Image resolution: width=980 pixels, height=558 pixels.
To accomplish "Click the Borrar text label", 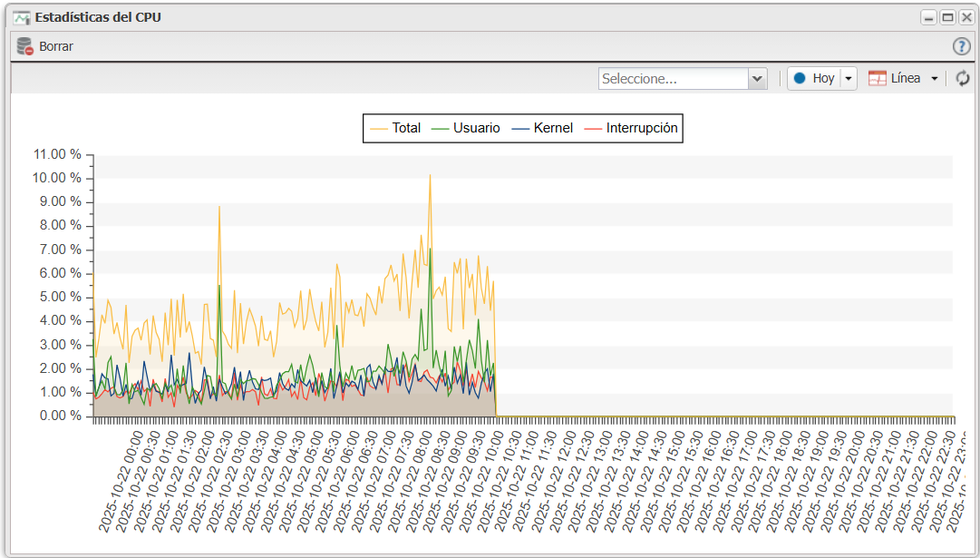I will point(56,46).
